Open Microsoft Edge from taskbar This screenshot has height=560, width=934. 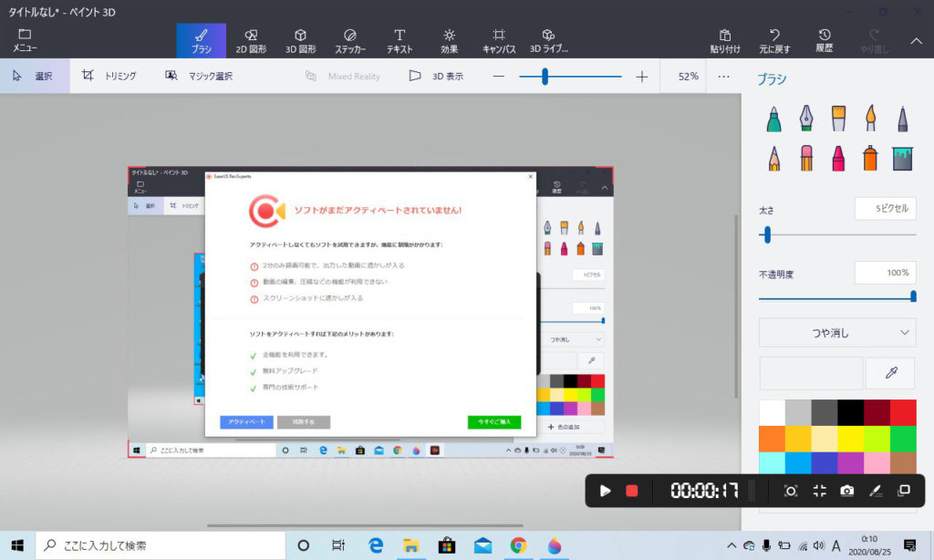coord(375,545)
